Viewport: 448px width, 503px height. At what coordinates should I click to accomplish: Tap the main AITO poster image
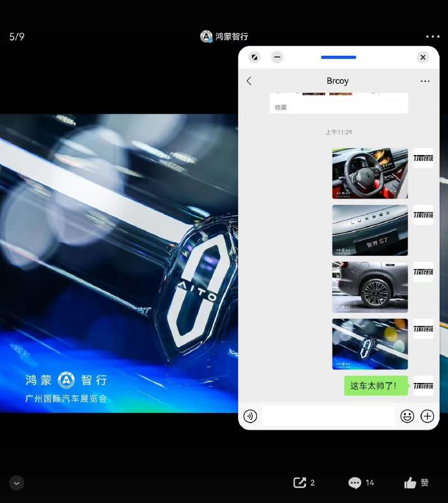click(x=119, y=263)
